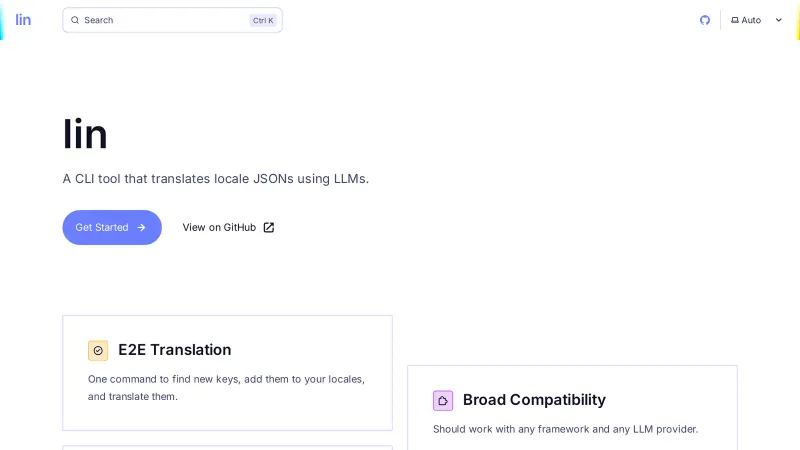
Task: Expand the theme chevron arrow
Action: coord(779,20)
